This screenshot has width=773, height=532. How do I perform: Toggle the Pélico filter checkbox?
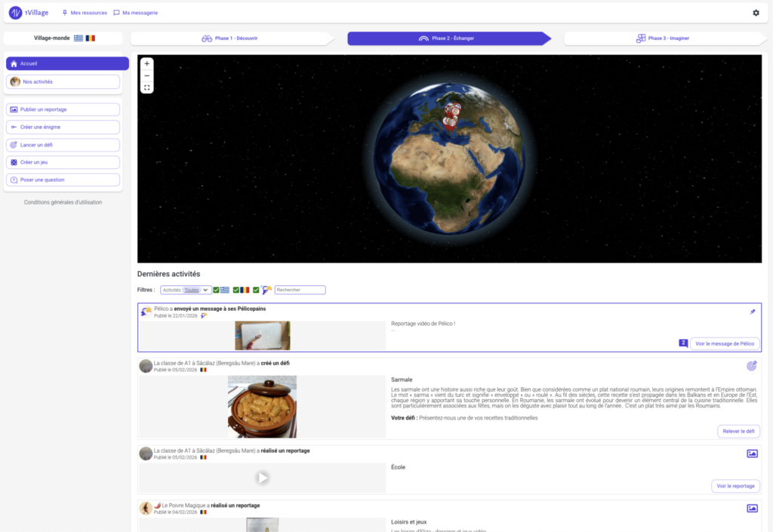[256, 290]
